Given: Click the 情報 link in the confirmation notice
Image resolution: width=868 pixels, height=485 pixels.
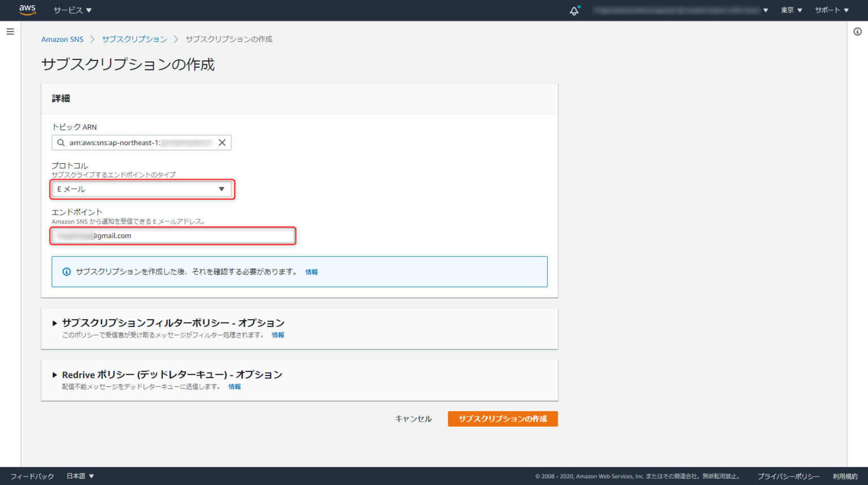Looking at the screenshot, I should click(x=311, y=272).
